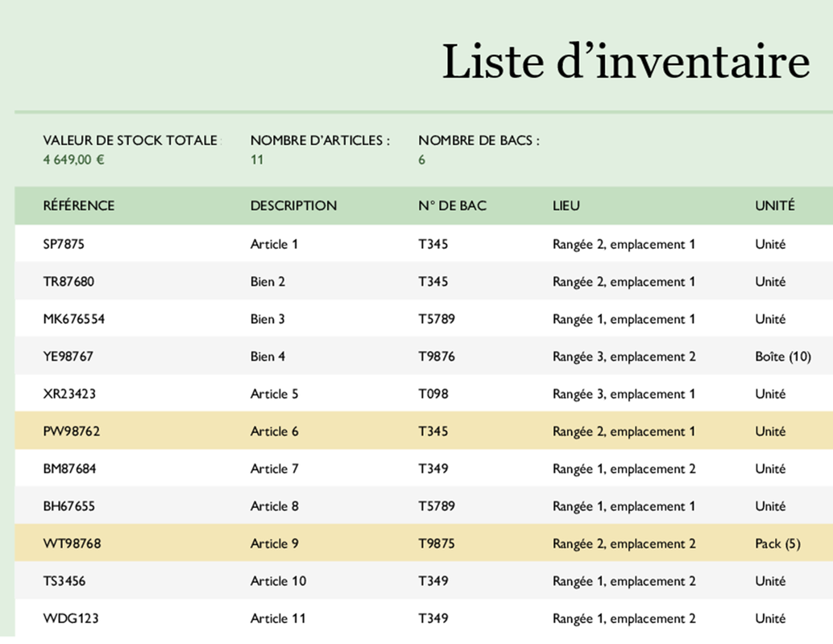
Task: Select unit cell 'Boîte (10)'
Action: point(783,356)
